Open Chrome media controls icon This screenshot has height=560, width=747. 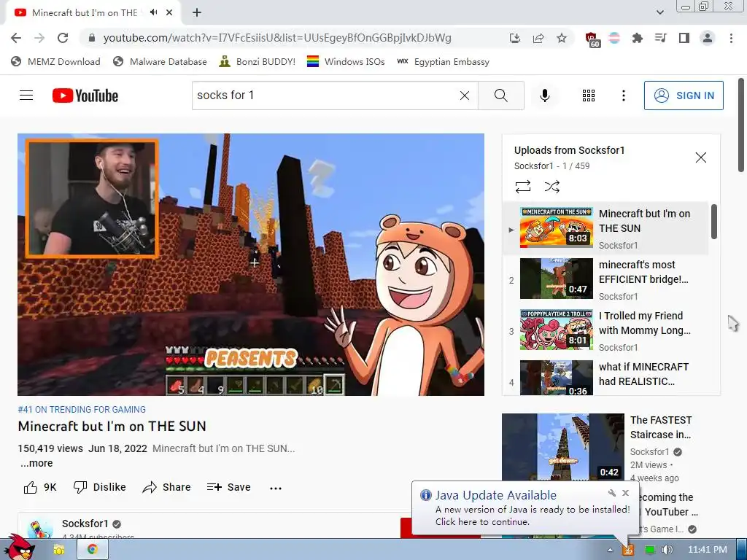(x=661, y=38)
